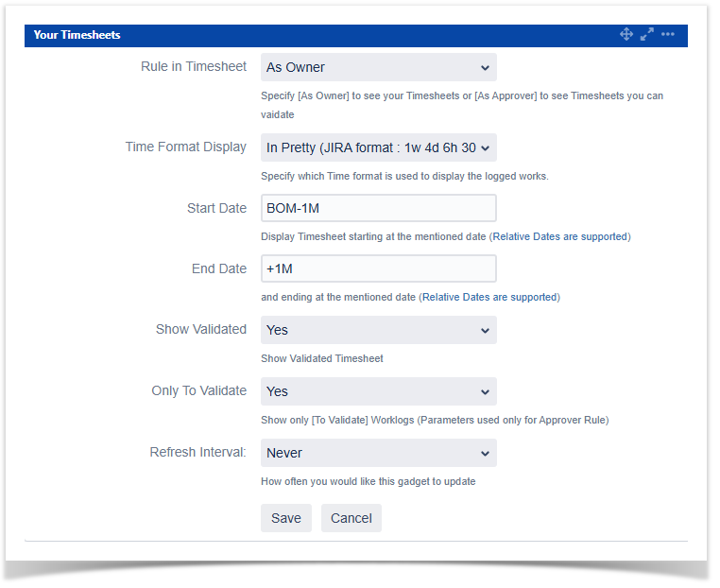
Task: Click the Refresh Interval label
Action: pyautogui.click(x=197, y=452)
